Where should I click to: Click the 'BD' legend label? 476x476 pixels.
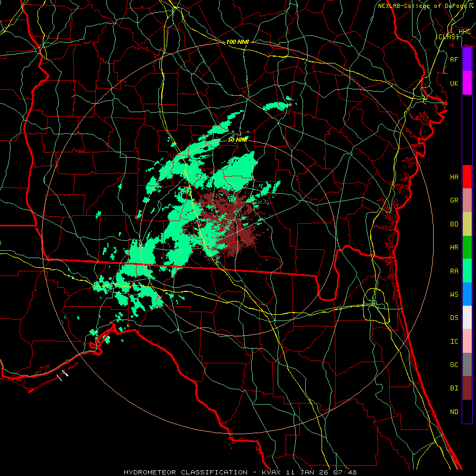click(x=454, y=224)
